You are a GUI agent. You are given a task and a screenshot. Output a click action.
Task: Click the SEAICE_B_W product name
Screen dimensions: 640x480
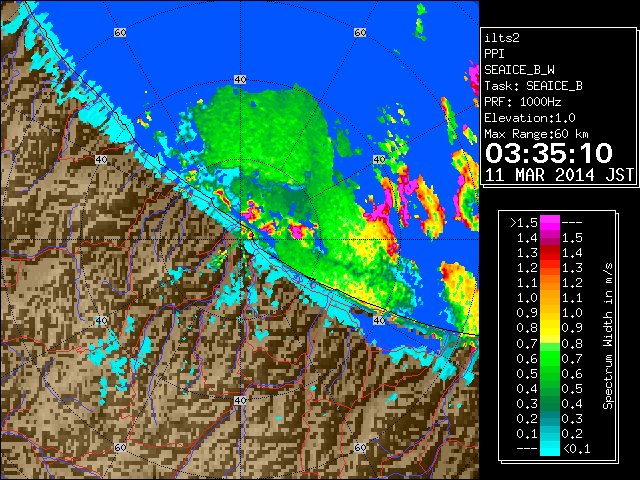pos(519,70)
